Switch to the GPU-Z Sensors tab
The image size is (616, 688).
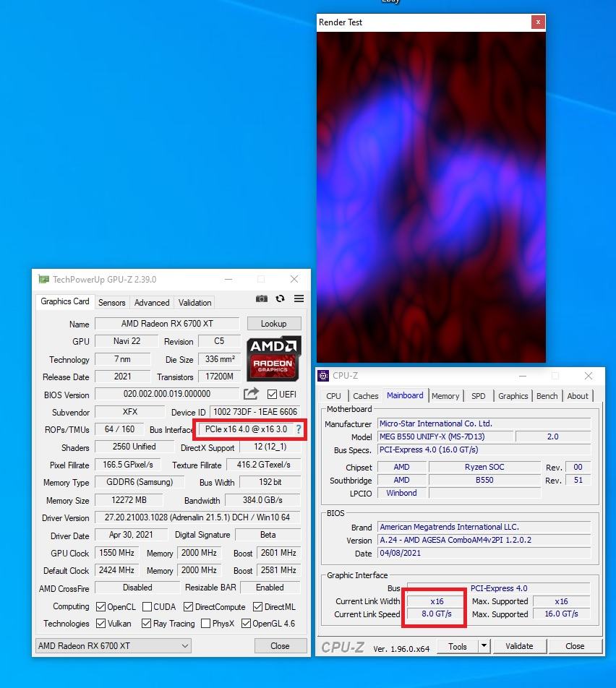tap(111, 302)
